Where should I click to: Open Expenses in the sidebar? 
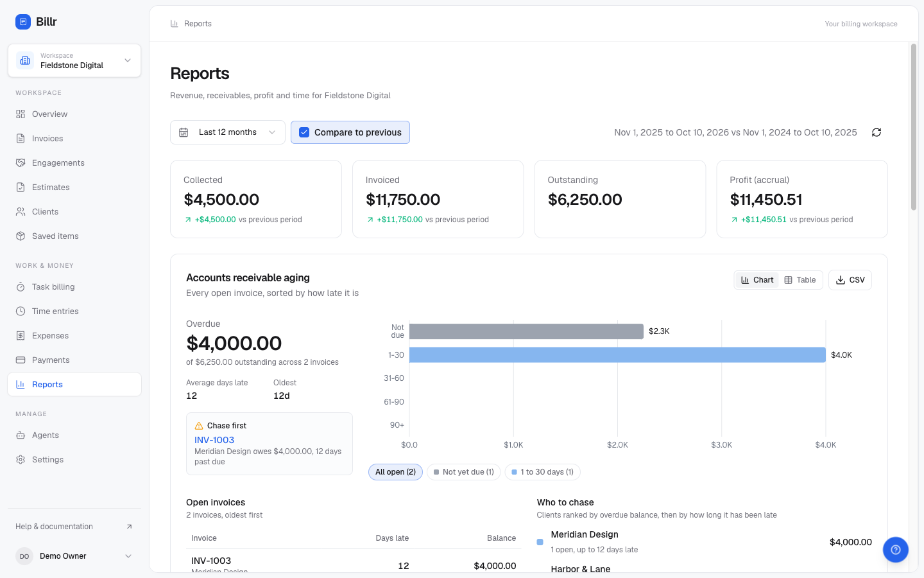coord(74,336)
